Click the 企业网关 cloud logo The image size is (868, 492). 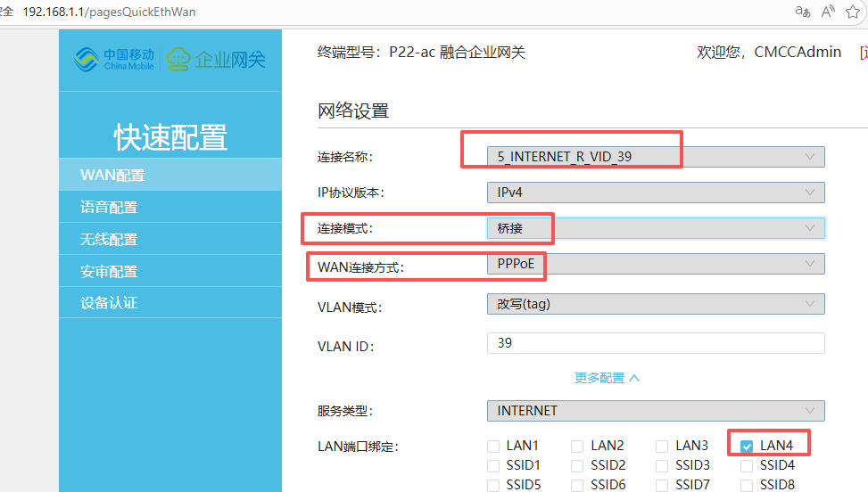216,59
